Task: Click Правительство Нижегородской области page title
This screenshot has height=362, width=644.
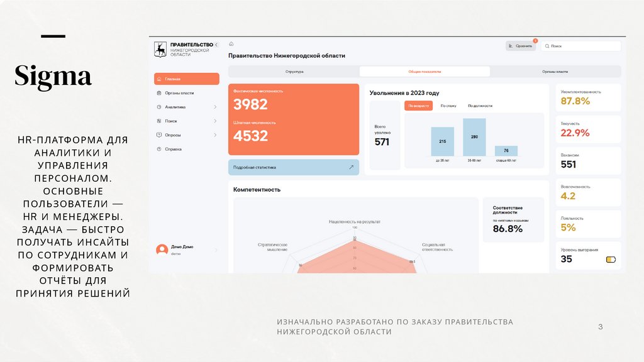Action: click(287, 56)
